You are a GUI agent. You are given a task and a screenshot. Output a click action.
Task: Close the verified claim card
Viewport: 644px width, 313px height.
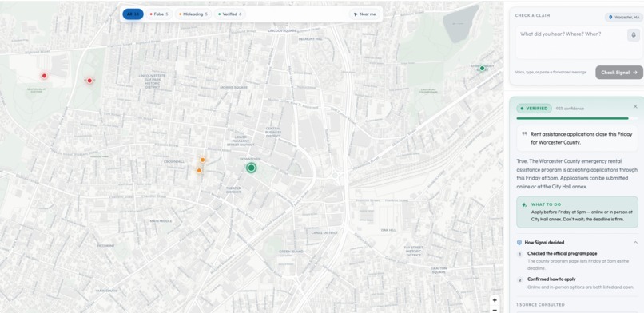(x=635, y=107)
